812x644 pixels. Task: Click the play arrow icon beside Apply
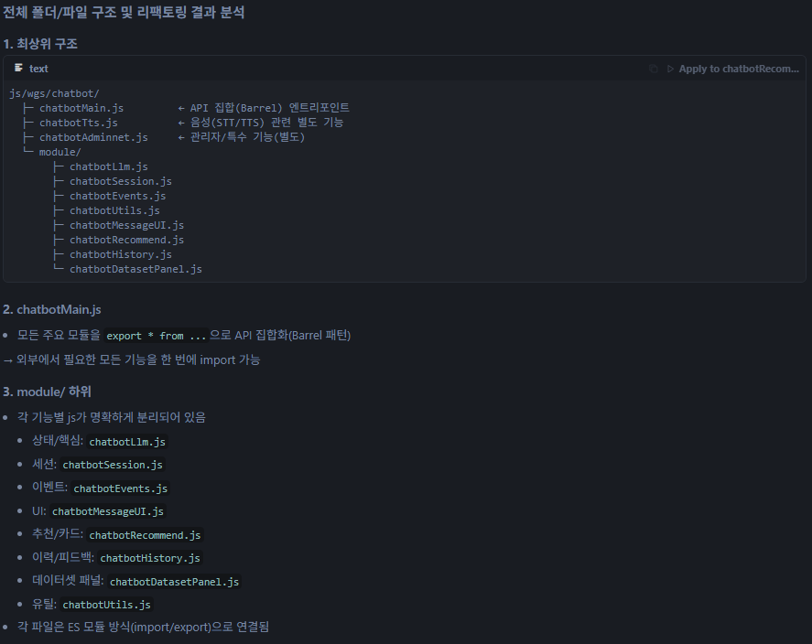(670, 69)
